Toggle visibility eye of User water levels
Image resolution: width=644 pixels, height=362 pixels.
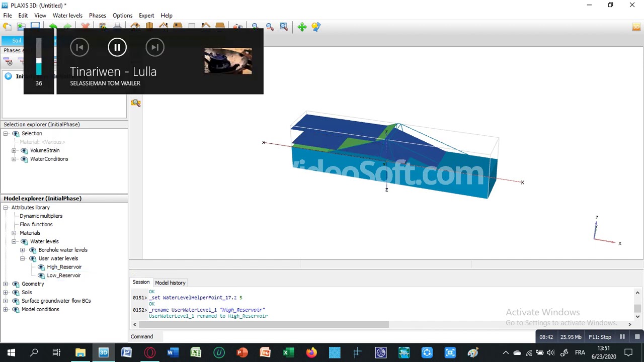(32, 259)
